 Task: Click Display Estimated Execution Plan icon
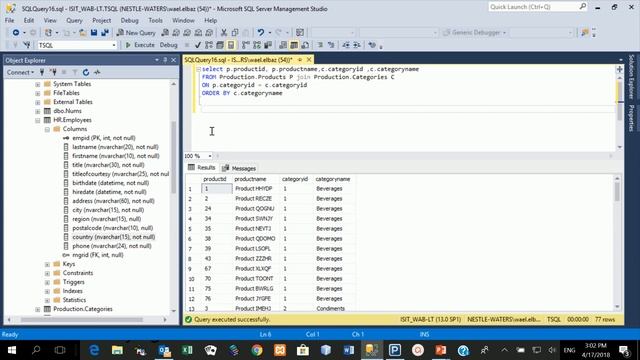tap(209, 45)
